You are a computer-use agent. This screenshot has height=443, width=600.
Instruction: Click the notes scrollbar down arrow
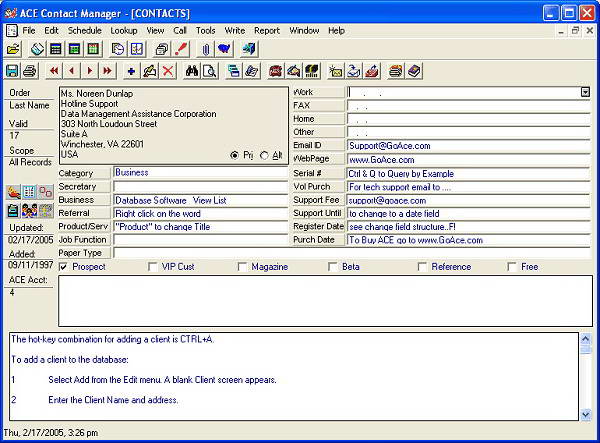585,414
